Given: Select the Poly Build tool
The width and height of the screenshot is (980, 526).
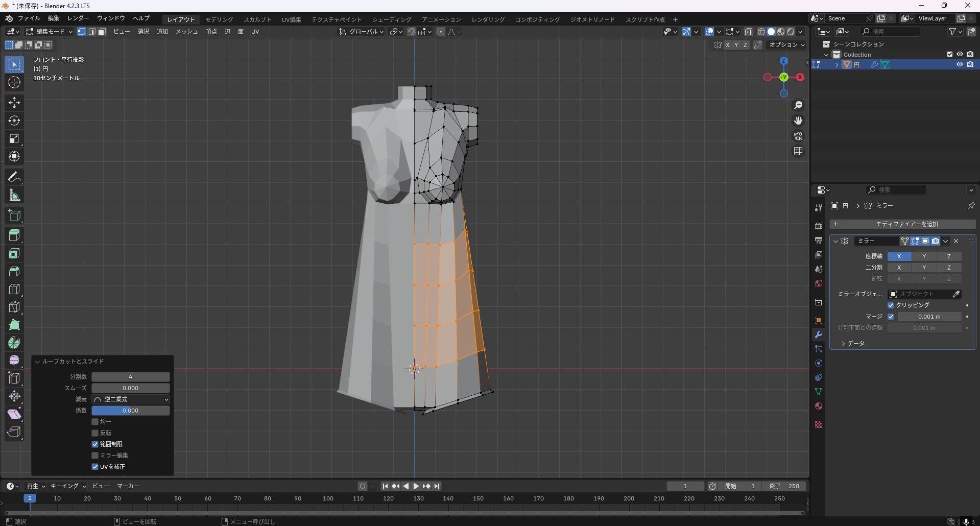Looking at the screenshot, I should (x=14, y=325).
